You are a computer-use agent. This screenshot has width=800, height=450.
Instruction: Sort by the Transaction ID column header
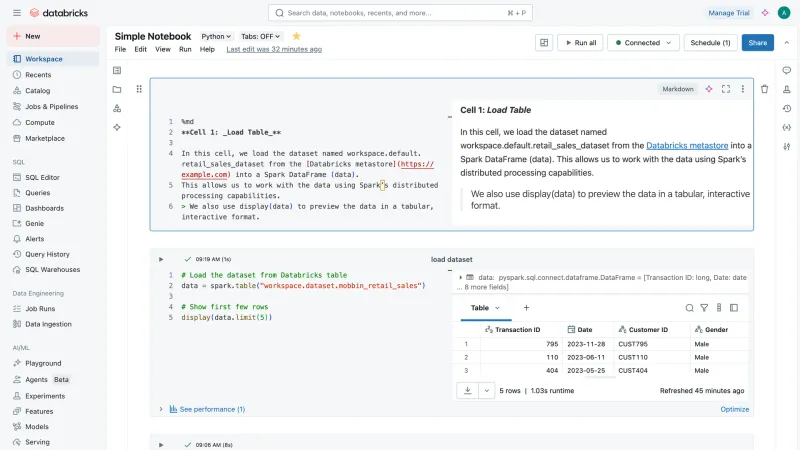(x=517, y=330)
